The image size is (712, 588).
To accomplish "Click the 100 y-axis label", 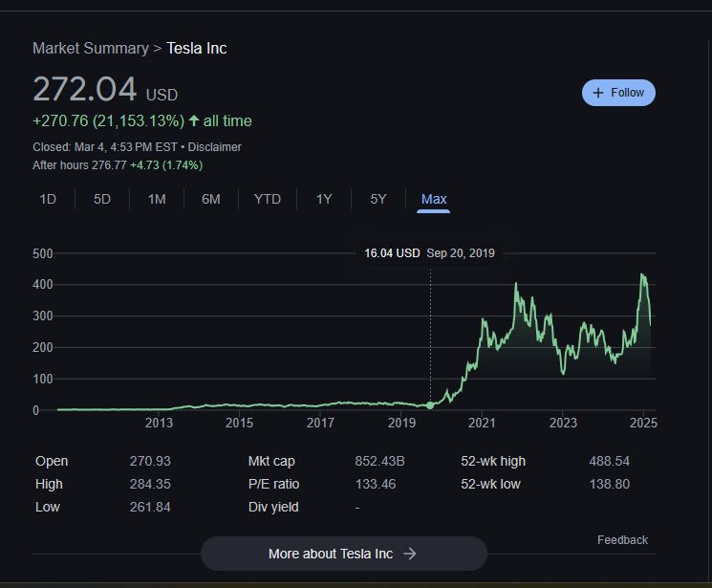I will tap(43, 379).
